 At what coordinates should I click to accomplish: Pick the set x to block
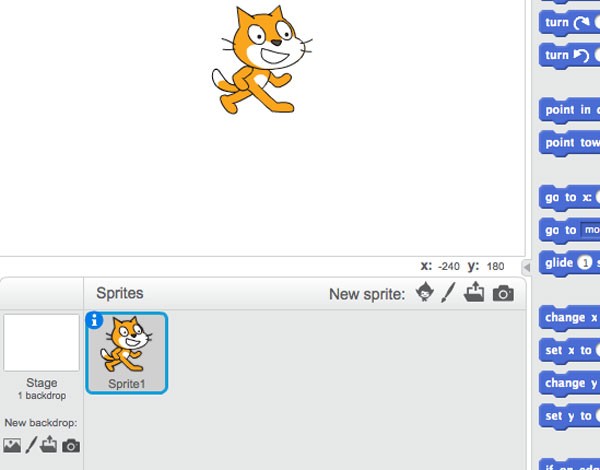coord(569,351)
